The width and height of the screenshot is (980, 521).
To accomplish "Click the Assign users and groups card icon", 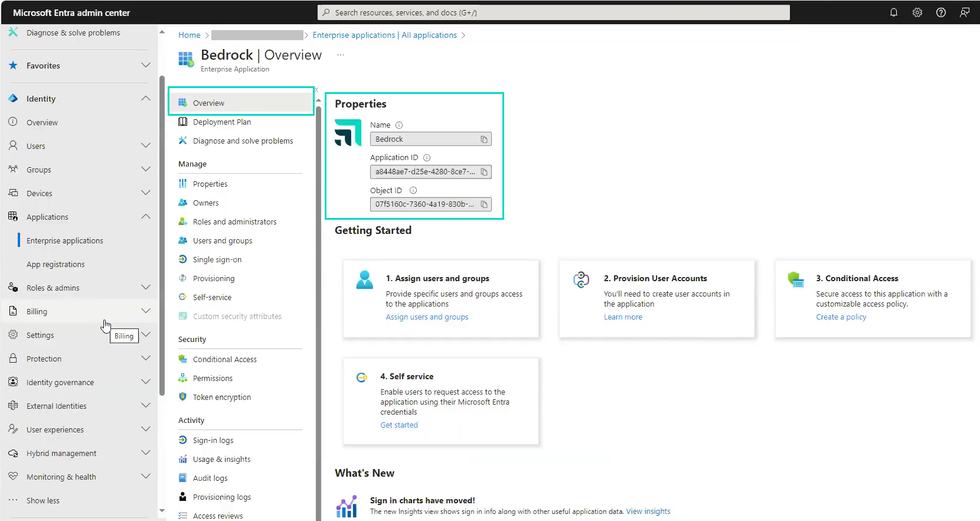I will [x=365, y=279].
